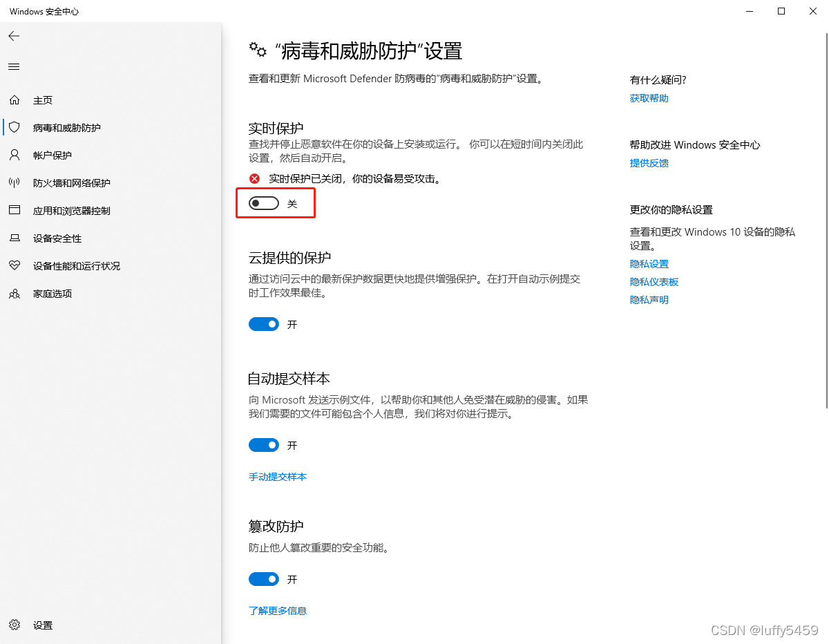Image resolution: width=829 pixels, height=644 pixels.
Task: Click the 篡改防护 section heading
Action: [x=276, y=527]
